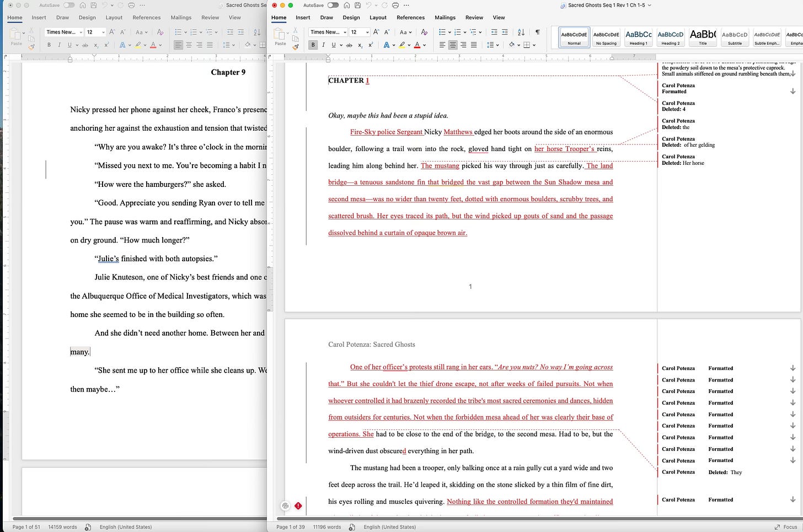Toggle Bold in left Chapter 9 window
The height and width of the screenshot is (532, 803).
49,45
